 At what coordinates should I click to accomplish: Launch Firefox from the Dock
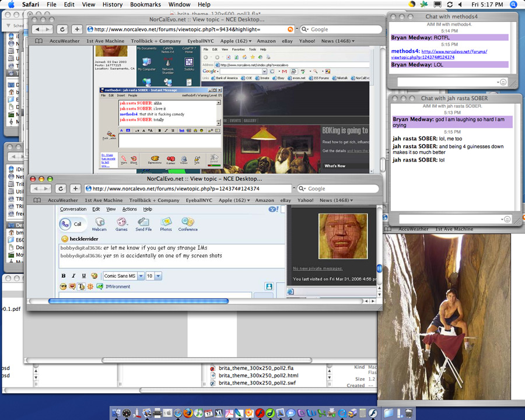(x=188, y=413)
